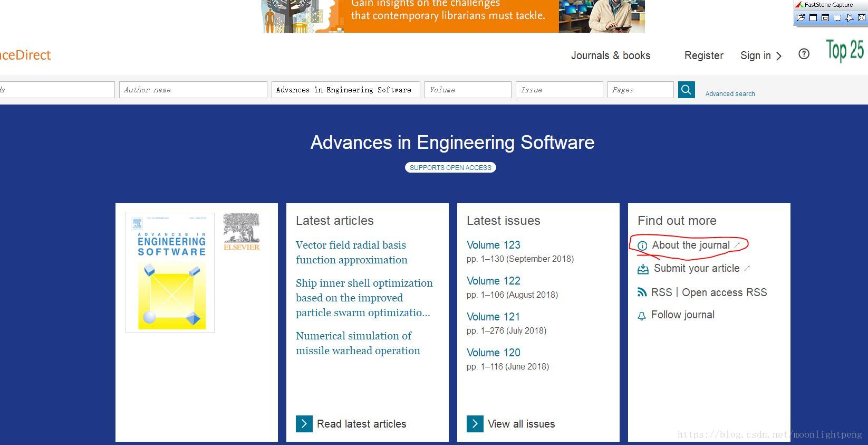The image size is (868, 445).
Task: Click the submit article inbox icon
Action: click(x=643, y=269)
